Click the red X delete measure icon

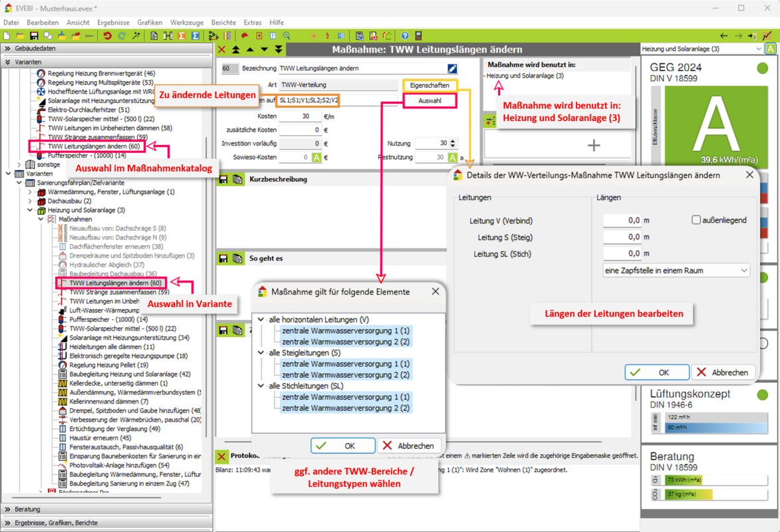tap(222, 50)
